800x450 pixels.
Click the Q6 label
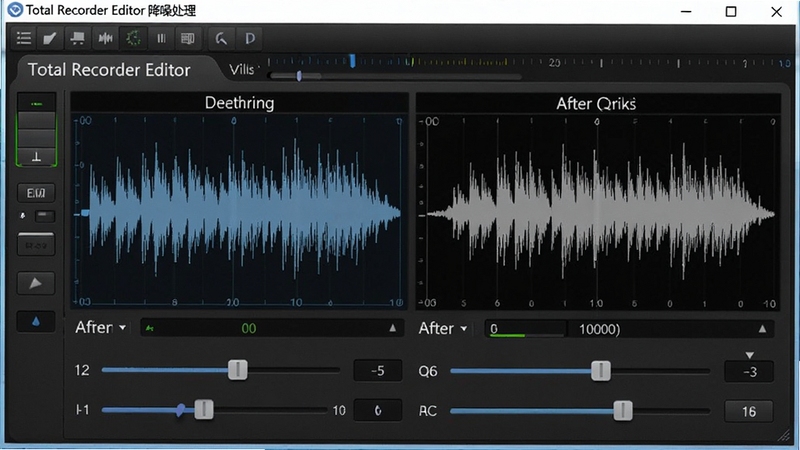tap(428, 371)
